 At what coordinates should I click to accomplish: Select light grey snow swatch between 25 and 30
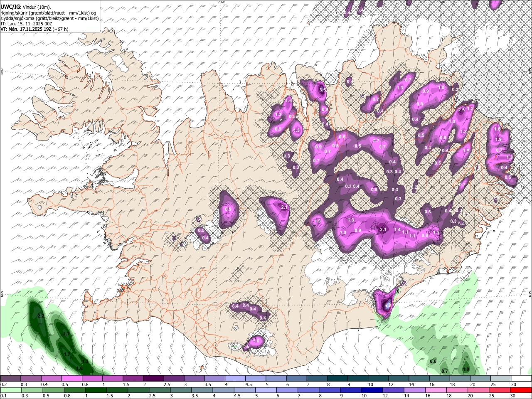coord(500,379)
